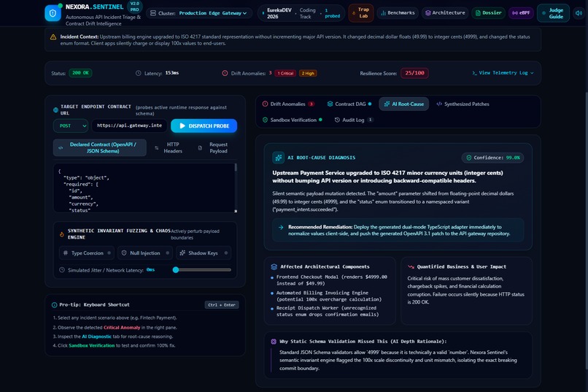Switch to the HTTP Headers tab

coord(169,147)
